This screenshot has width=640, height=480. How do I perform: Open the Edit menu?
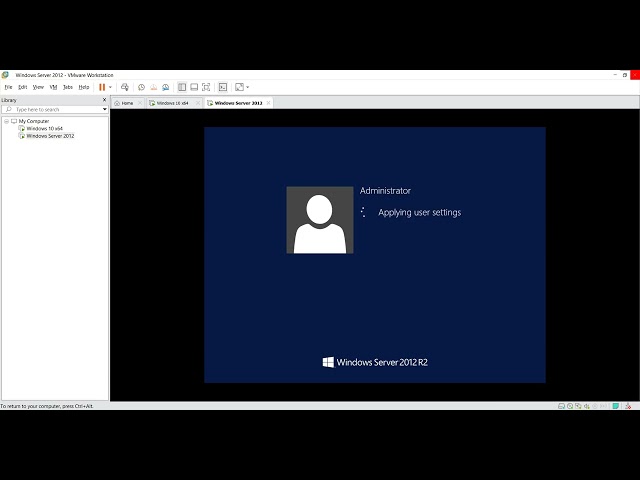click(22, 87)
